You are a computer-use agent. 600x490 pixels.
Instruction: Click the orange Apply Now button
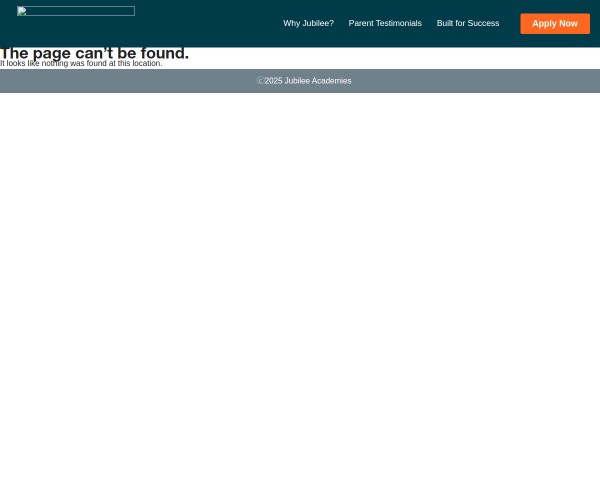pyautogui.click(x=555, y=24)
